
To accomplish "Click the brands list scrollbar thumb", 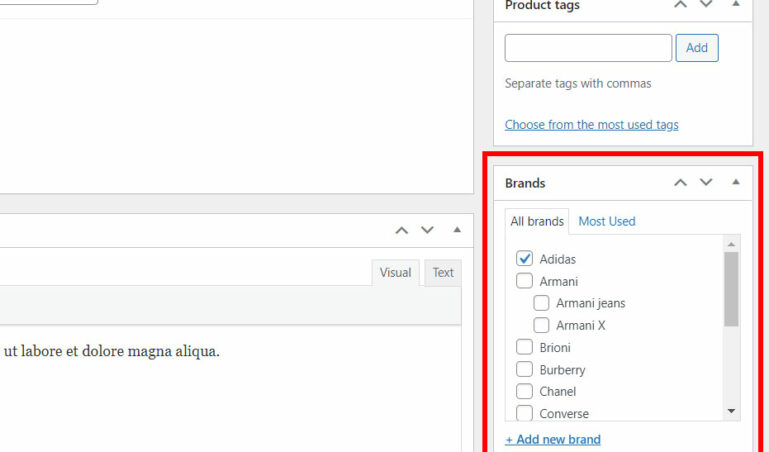I will (x=731, y=289).
